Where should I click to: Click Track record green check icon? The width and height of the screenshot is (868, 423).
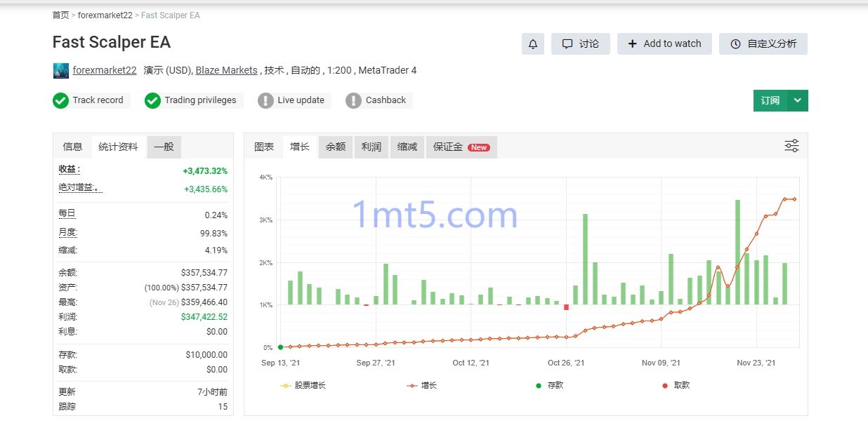point(60,100)
